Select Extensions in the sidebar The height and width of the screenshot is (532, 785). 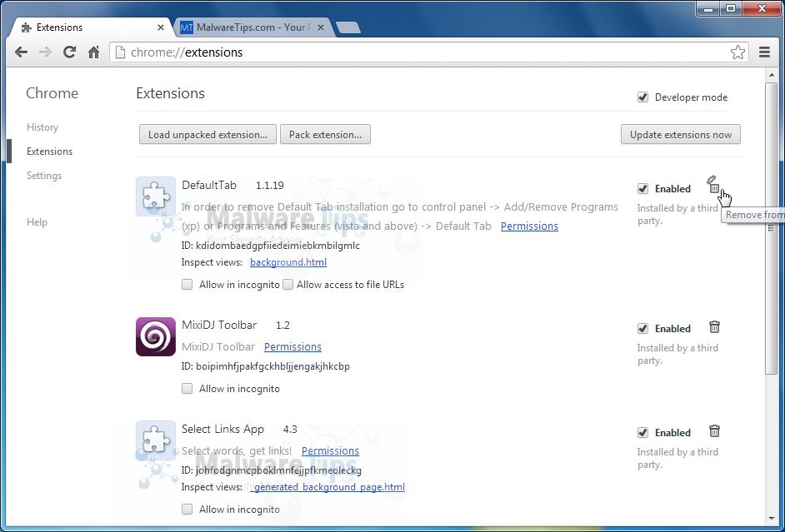click(49, 151)
